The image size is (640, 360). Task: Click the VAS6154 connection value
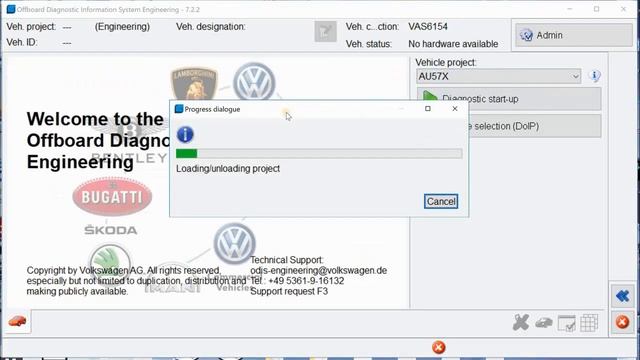[x=428, y=27]
